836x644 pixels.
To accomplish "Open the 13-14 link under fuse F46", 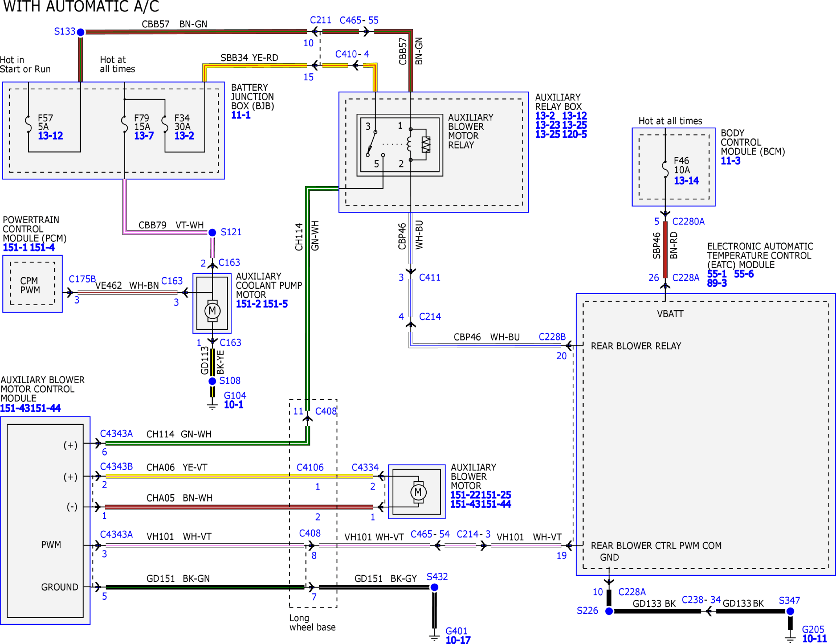I will [x=686, y=181].
